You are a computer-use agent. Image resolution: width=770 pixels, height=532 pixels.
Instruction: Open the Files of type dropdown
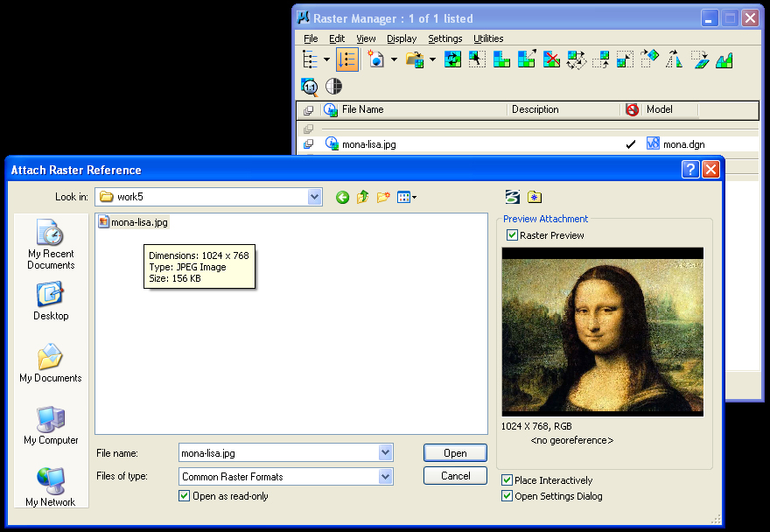pos(386,476)
